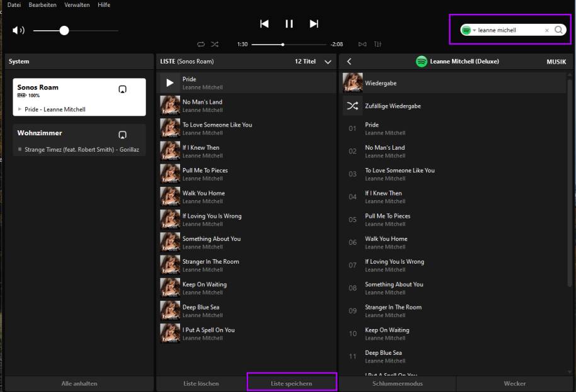
Task: Select album track 07 If Loving You Is Wrong
Action: tap(454, 265)
